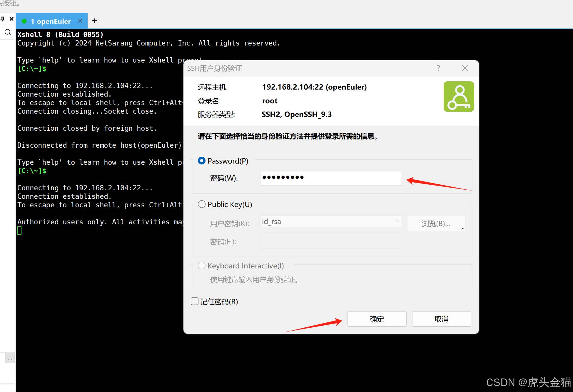Click the pin icon on side panel
The height and width of the screenshot is (392, 573).
pyautogui.click(x=2, y=19)
